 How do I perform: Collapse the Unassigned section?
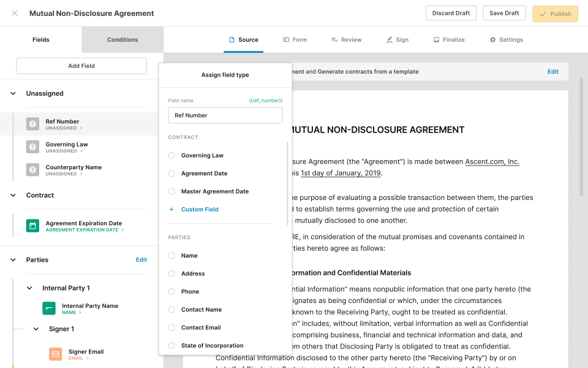click(x=13, y=94)
